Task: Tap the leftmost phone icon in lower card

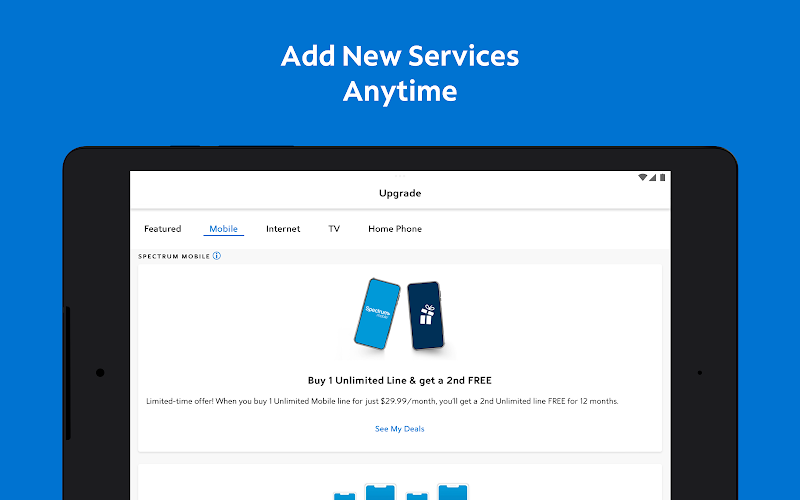Action: tap(344, 496)
